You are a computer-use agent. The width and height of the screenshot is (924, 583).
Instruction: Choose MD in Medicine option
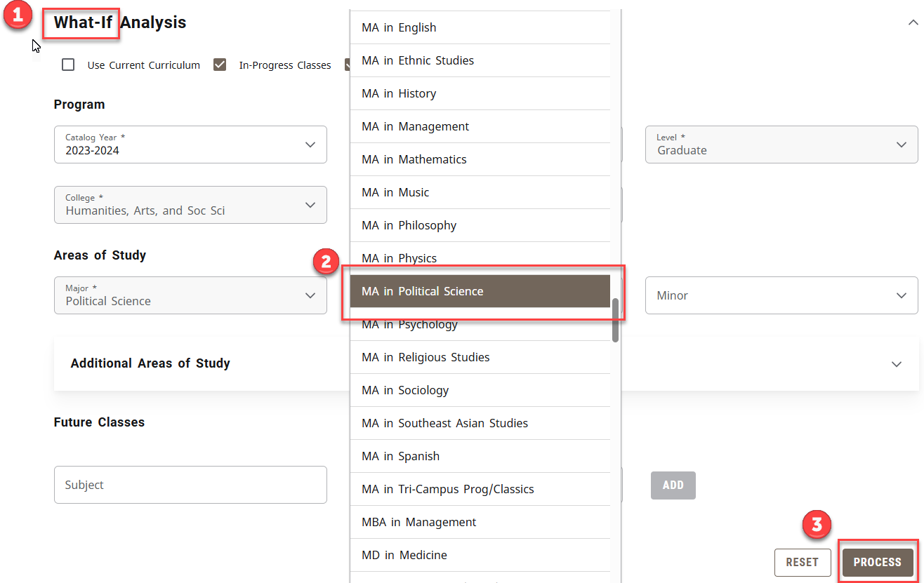point(480,555)
